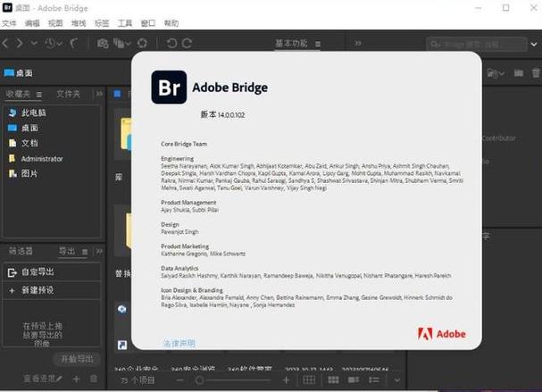The height and width of the screenshot is (392, 542).
Task: Open the 导出 panel menu icon
Action: pyautogui.click(x=85, y=252)
